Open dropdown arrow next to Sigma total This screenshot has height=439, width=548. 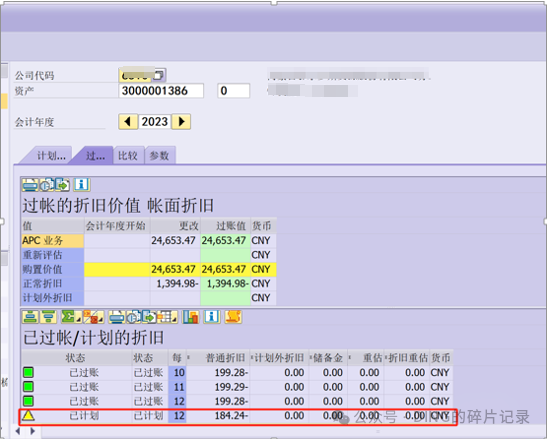(79, 319)
